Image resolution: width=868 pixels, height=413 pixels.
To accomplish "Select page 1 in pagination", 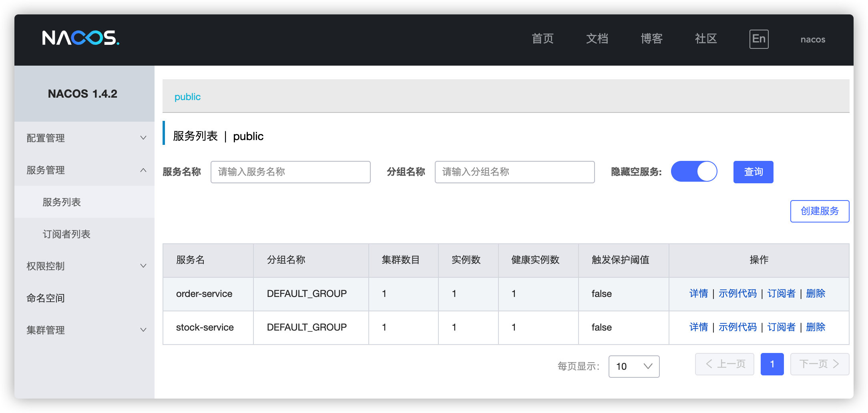I will pos(772,364).
